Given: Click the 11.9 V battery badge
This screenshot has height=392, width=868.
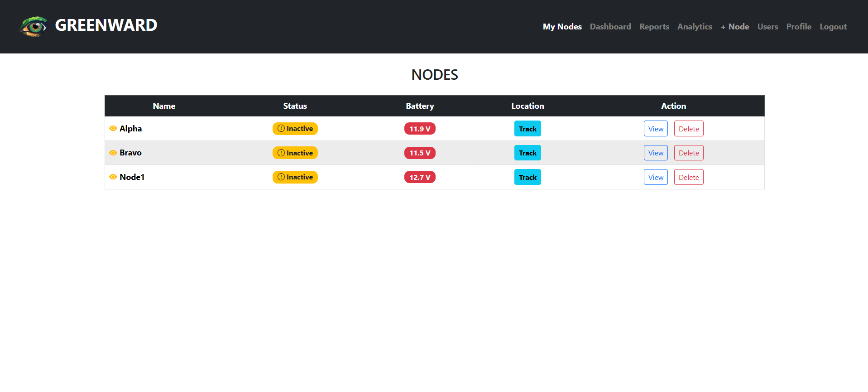Looking at the screenshot, I should pos(420,129).
